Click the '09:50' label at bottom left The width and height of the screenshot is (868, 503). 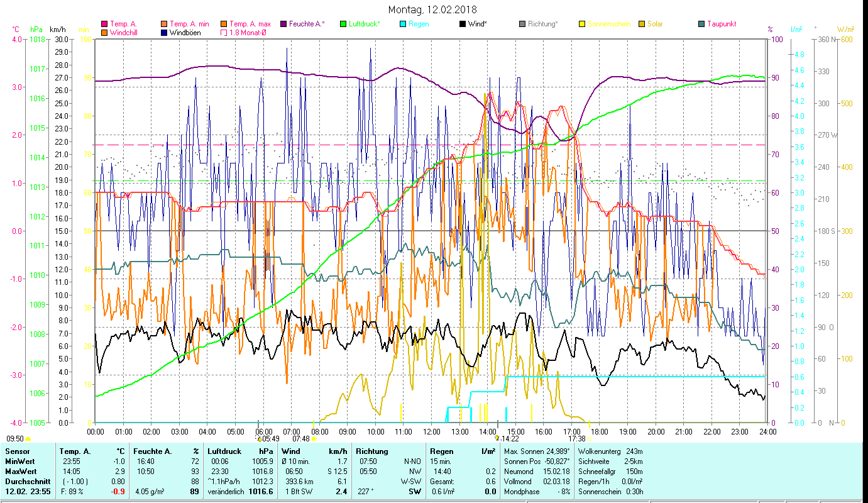(15, 438)
